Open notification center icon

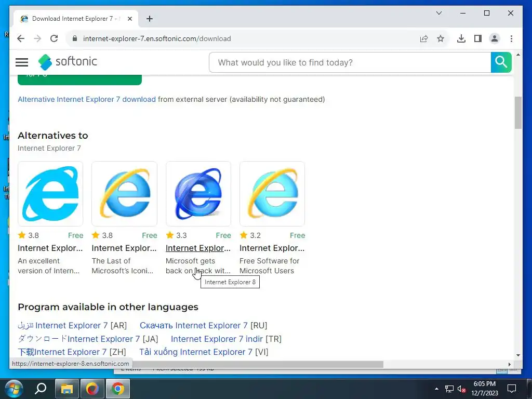point(512,389)
